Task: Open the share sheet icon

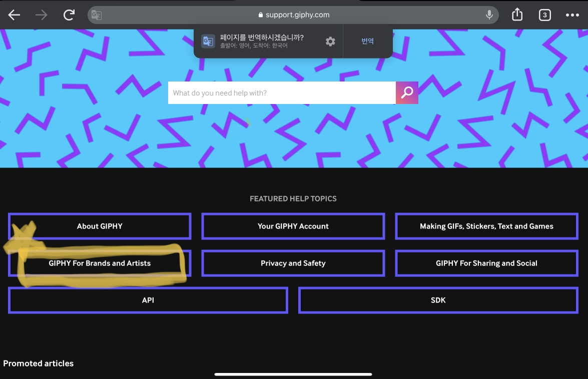Action: tap(517, 14)
